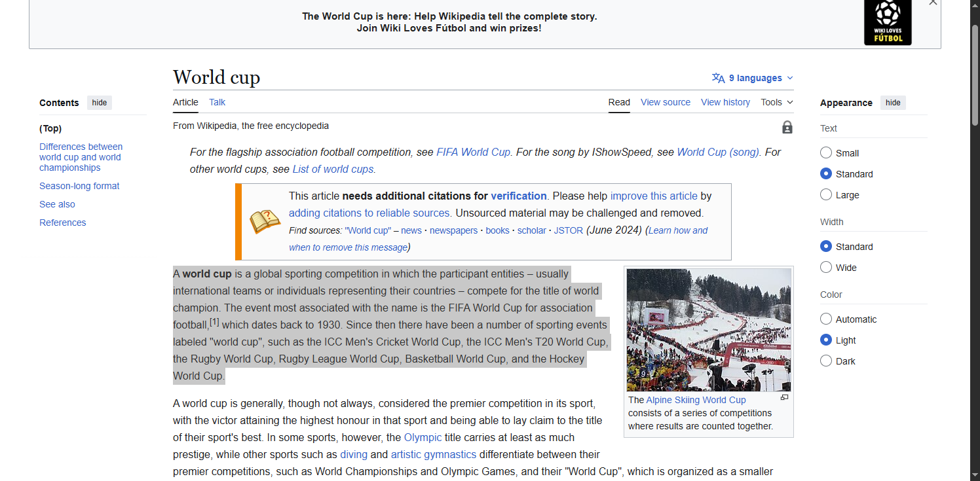Open the Alpine Skiing World Cup caption link
The width and height of the screenshot is (980, 481).
coord(696,400)
